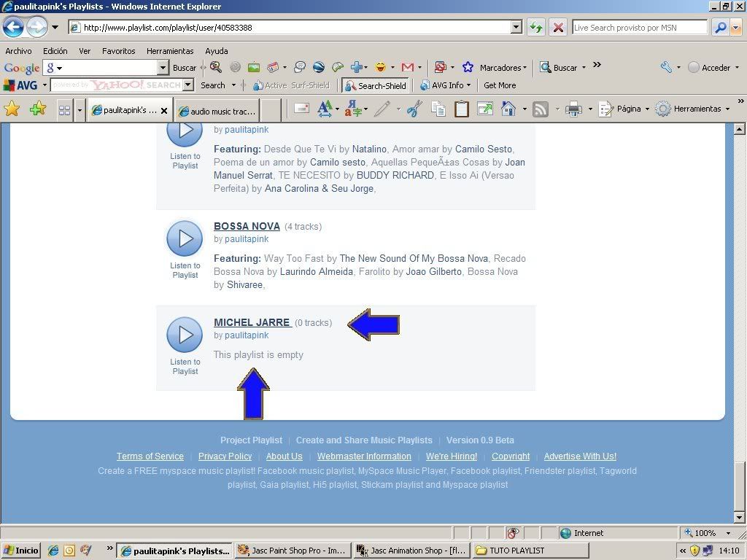The height and width of the screenshot is (560, 747).
Task: Switch to the audio music tracks tab
Action: 217,111
